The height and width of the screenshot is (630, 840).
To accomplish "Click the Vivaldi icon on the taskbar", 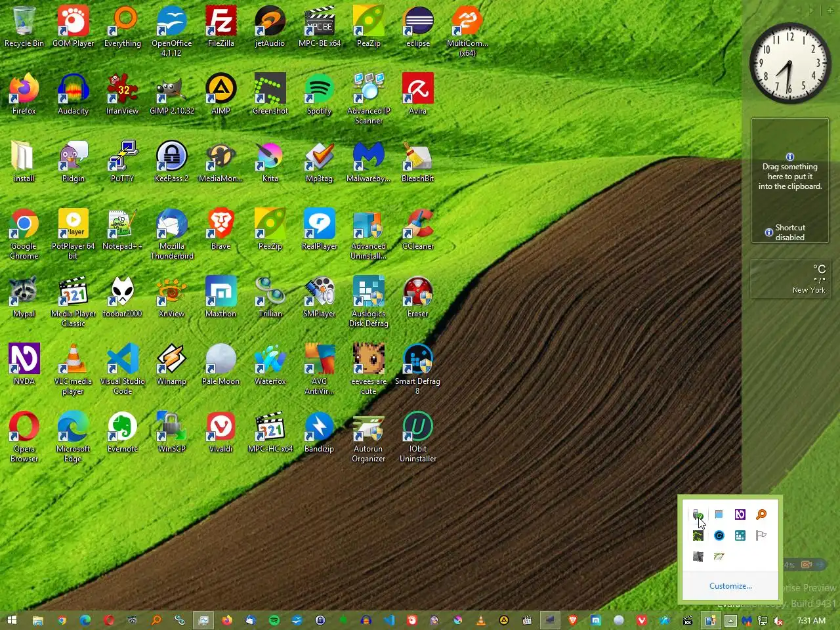I will [x=642, y=620].
